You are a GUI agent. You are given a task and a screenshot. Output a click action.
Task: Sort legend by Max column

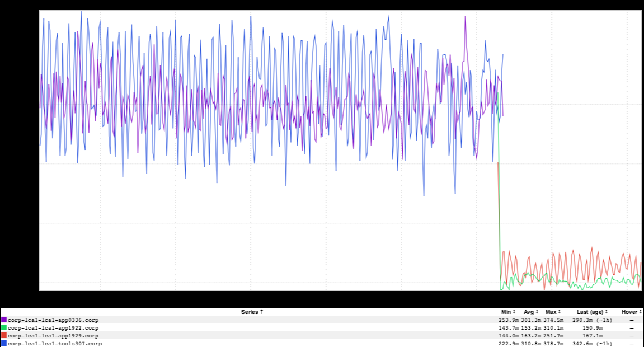coord(553,312)
